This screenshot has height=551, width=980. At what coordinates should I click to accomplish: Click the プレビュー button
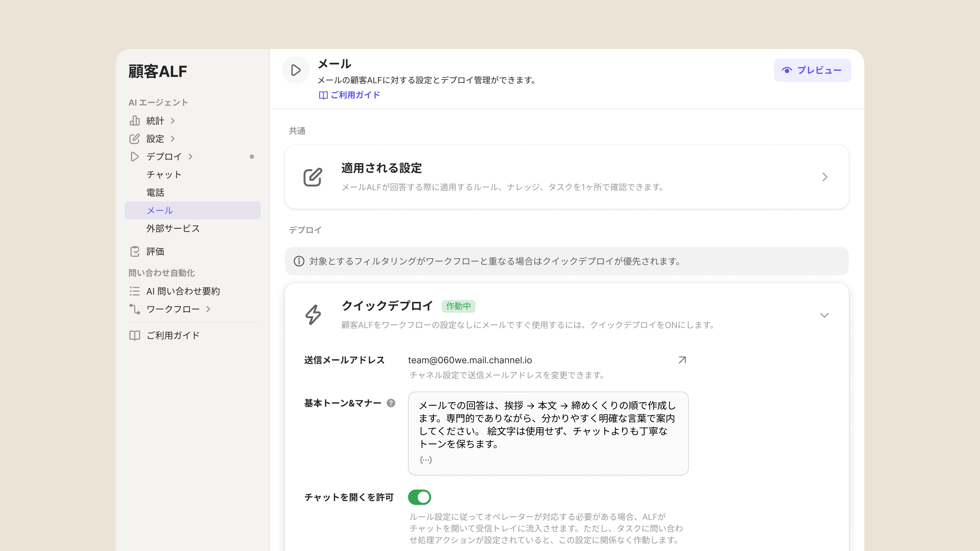tap(812, 70)
